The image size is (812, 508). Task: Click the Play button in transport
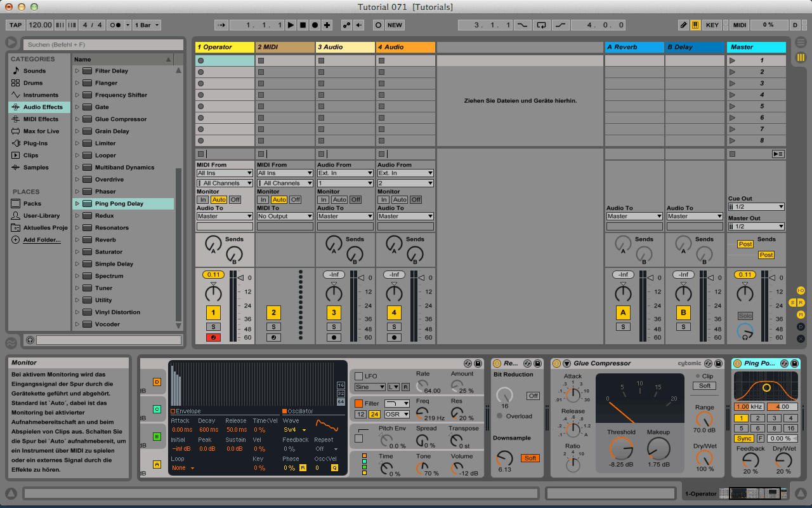[x=291, y=25]
